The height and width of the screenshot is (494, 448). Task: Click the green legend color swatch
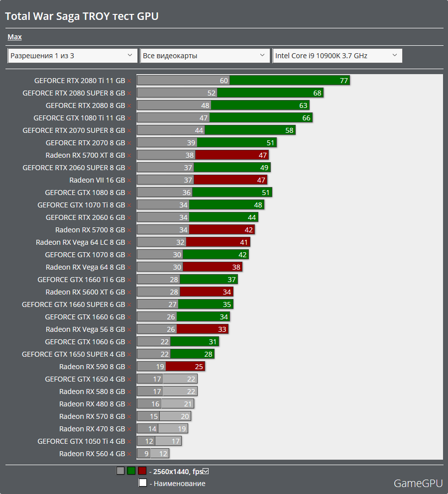[131, 471]
